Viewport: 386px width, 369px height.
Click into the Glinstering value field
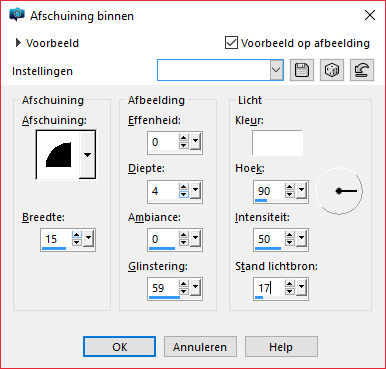163,288
